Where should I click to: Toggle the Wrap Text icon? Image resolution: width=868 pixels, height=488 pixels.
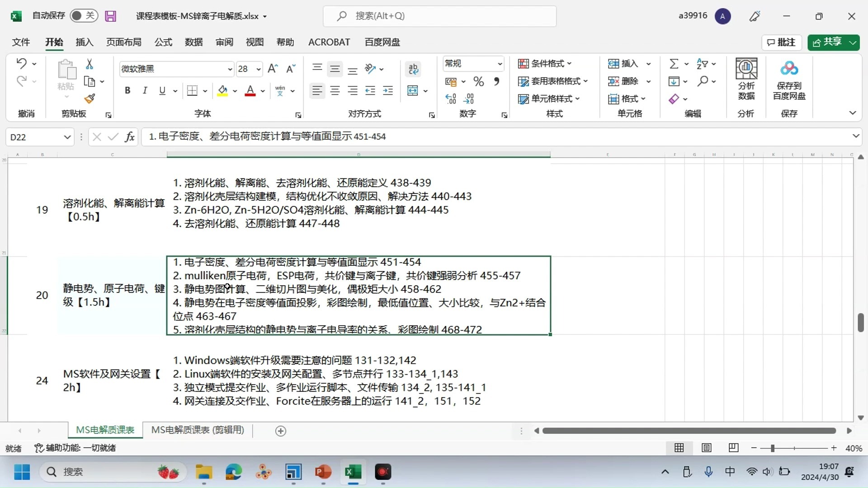(x=413, y=69)
